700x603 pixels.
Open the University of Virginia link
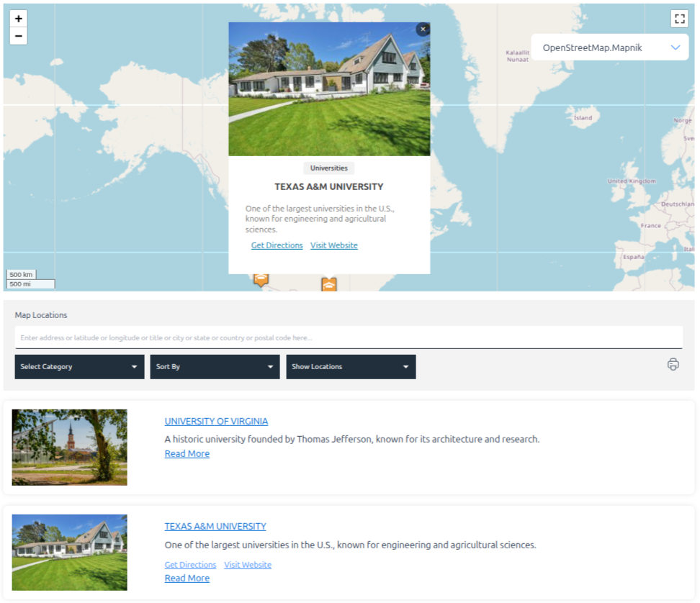[215, 421]
